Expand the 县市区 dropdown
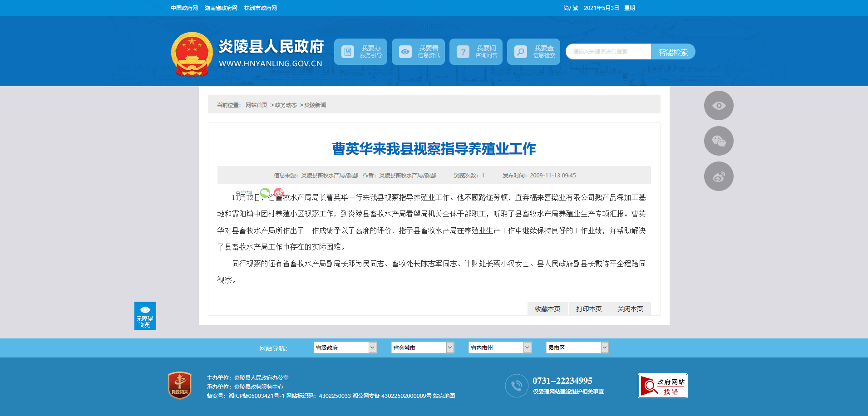 click(577, 347)
